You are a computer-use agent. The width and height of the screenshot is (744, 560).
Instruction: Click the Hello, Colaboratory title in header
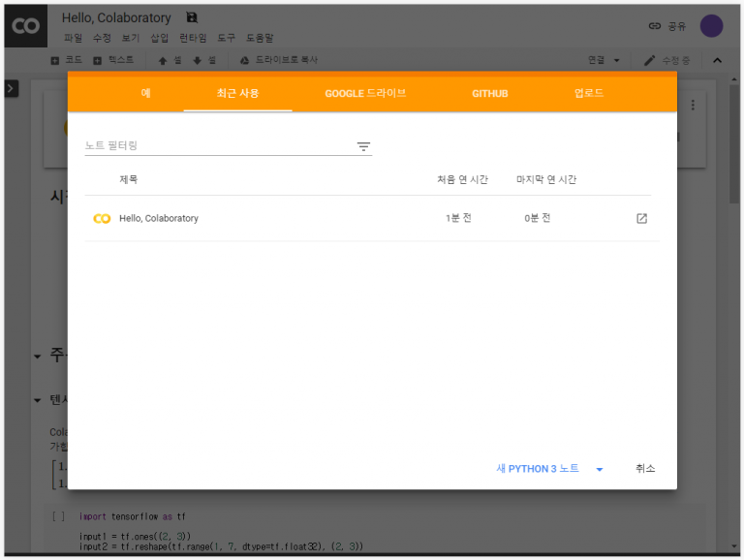click(116, 18)
